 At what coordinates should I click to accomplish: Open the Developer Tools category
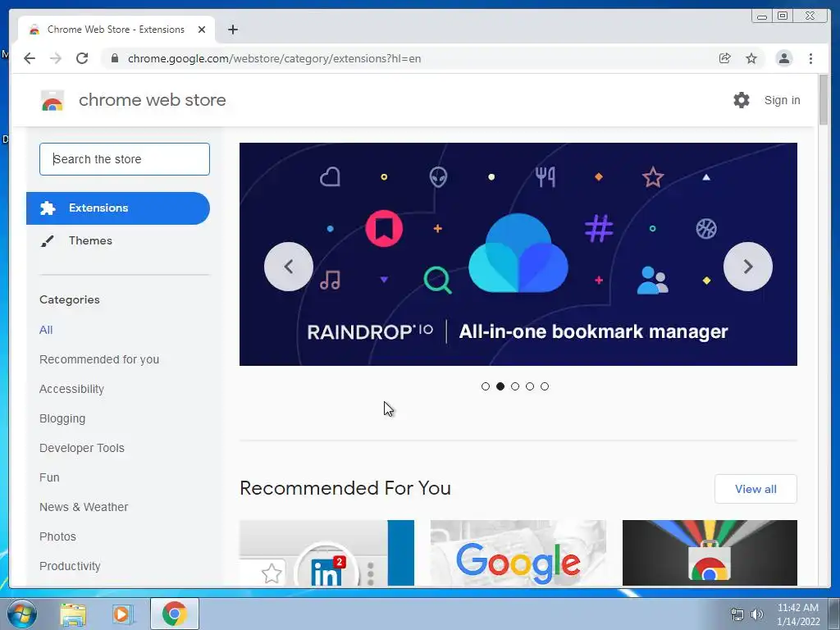(x=82, y=448)
